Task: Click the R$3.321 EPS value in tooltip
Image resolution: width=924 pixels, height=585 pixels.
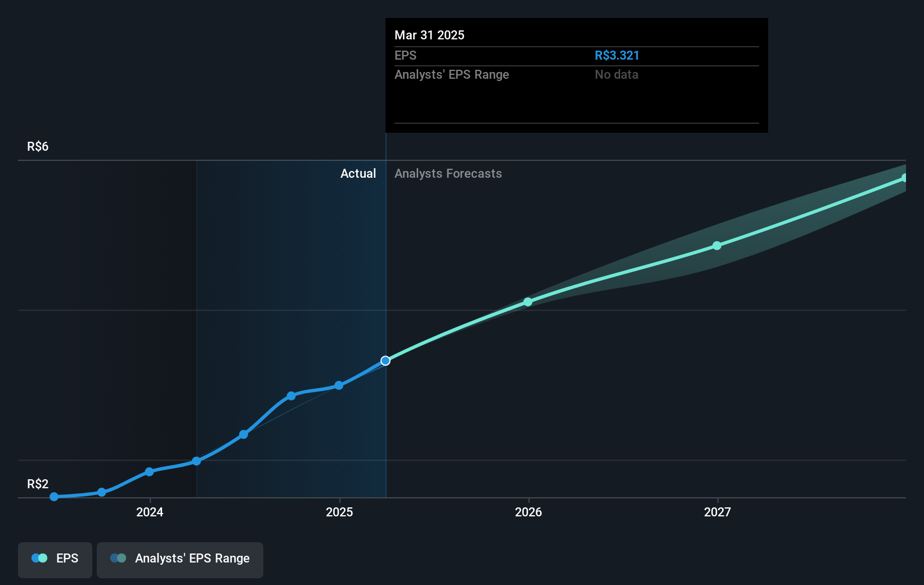Action: [617, 55]
